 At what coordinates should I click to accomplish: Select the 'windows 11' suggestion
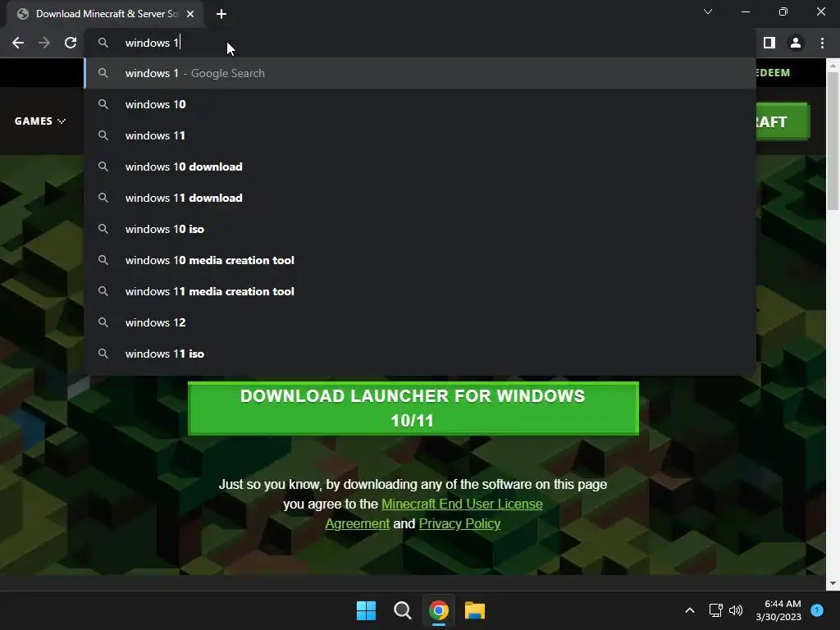click(421, 135)
